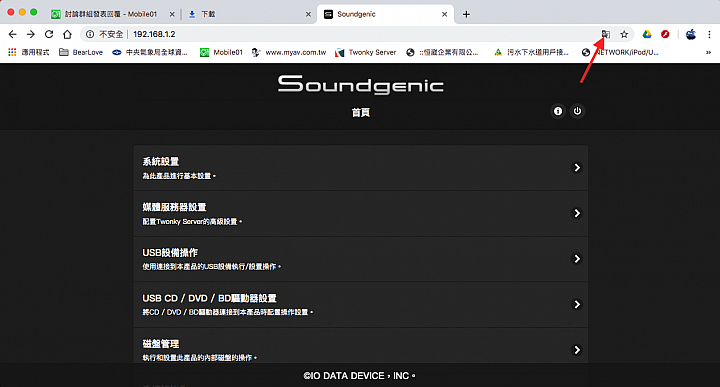The width and height of the screenshot is (720, 387).
Task: Click the browser back arrow
Action: tap(12, 34)
